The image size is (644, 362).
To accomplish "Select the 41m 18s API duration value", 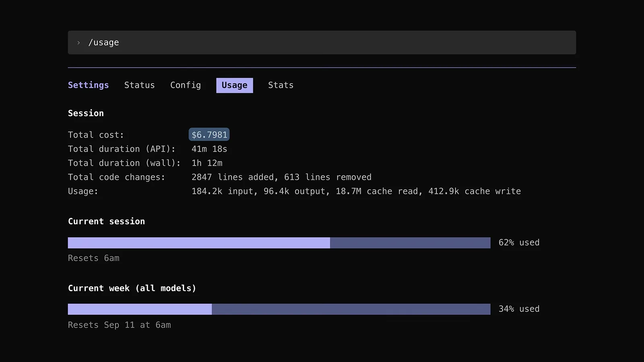I will 209,149.
